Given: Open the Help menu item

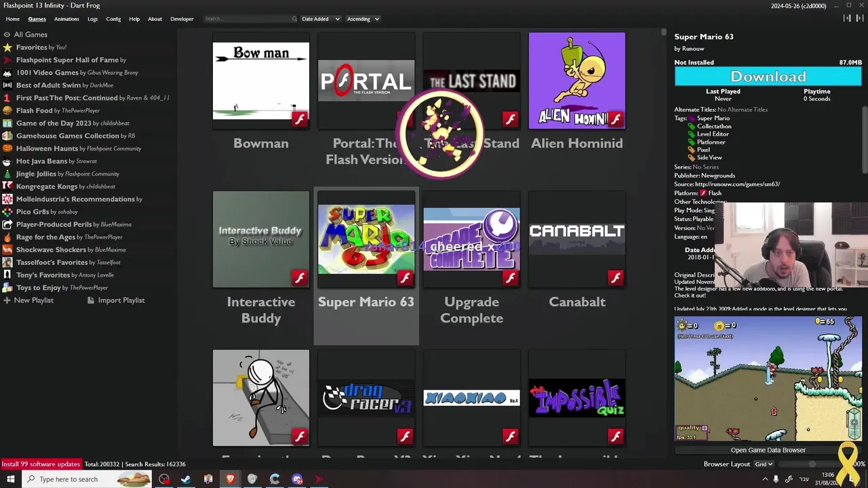Looking at the screenshot, I should tap(134, 19).
